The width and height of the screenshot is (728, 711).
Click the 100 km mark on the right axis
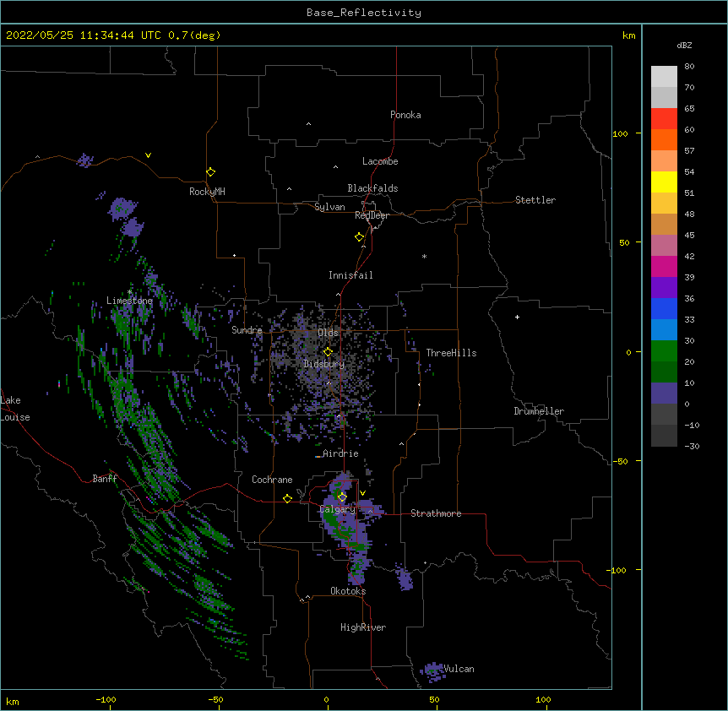click(x=620, y=133)
